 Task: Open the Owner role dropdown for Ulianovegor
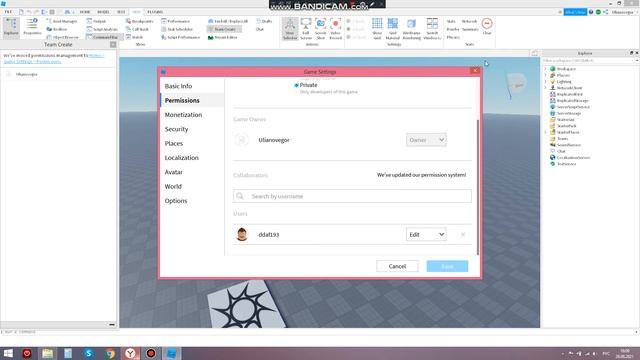(x=426, y=140)
